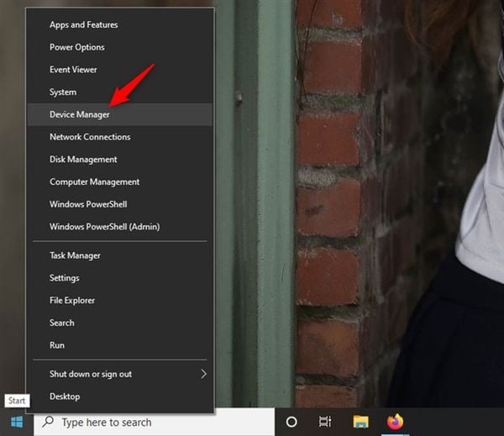The image size is (504, 436).
Task: Launch Firefox from the taskbar
Action: click(395, 422)
